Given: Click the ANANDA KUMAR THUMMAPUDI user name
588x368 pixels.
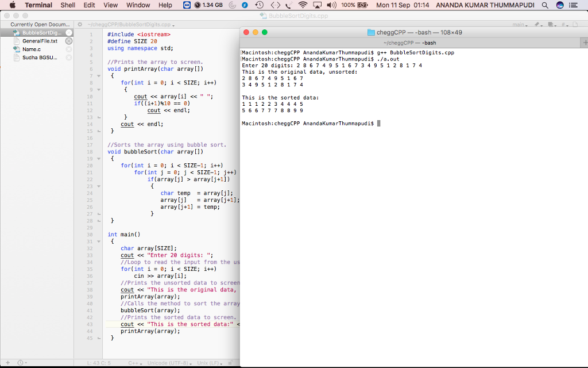Looking at the screenshot, I should coord(485,5).
